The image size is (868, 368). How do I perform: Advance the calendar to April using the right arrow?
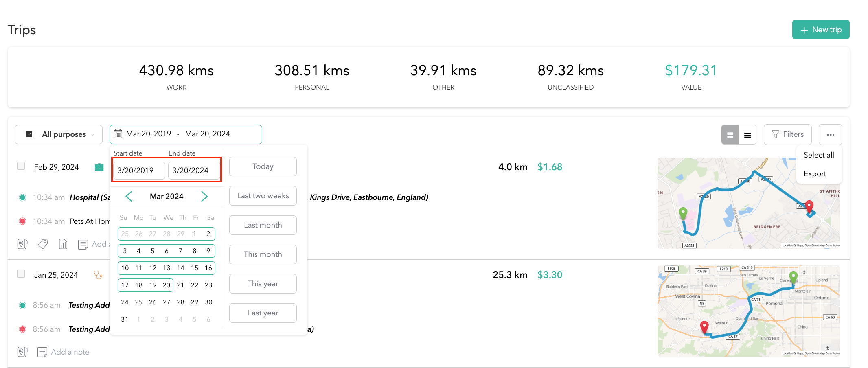[x=204, y=196]
